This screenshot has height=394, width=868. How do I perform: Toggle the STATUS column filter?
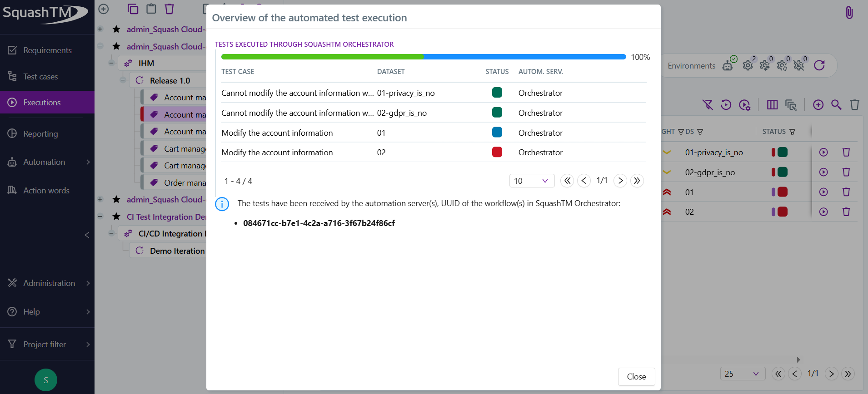click(793, 132)
